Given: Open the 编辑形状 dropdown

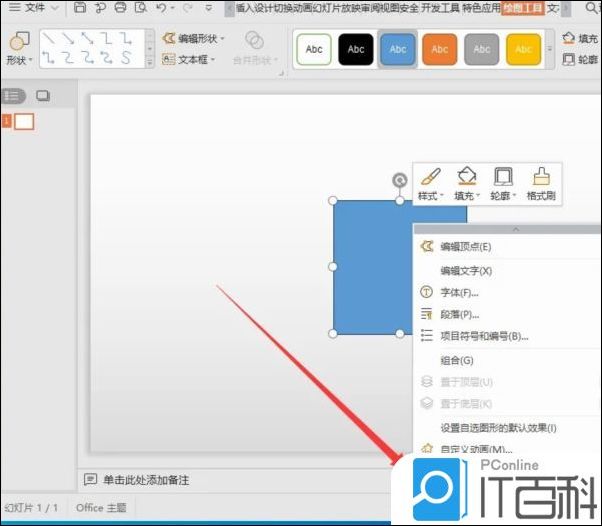Looking at the screenshot, I should 193,38.
